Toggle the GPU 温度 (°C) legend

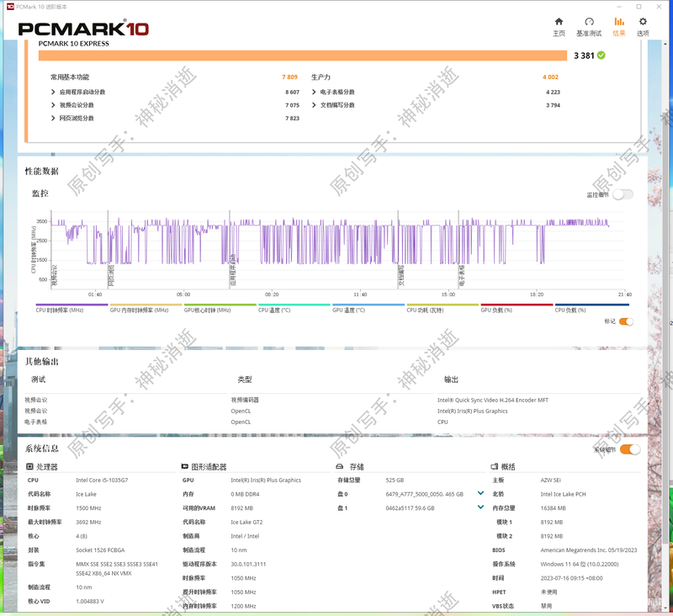(368, 308)
